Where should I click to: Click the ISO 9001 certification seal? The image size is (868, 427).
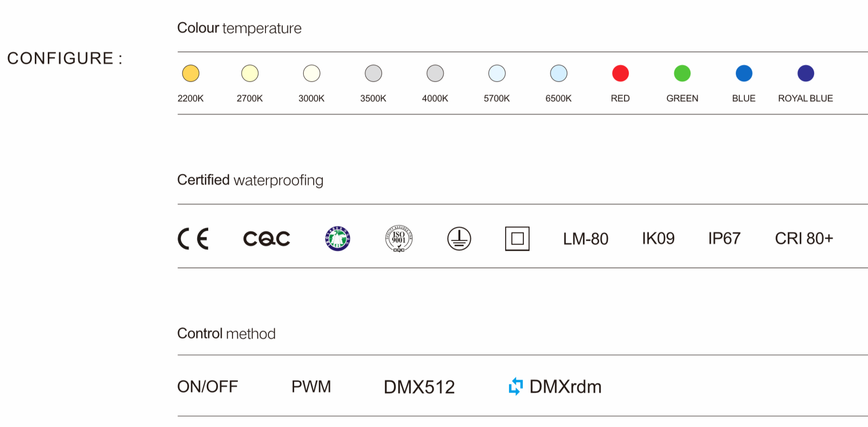399,238
